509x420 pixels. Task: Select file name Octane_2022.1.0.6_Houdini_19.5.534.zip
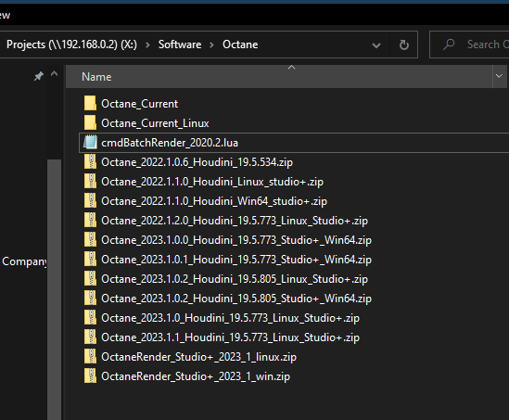click(197, 162)
